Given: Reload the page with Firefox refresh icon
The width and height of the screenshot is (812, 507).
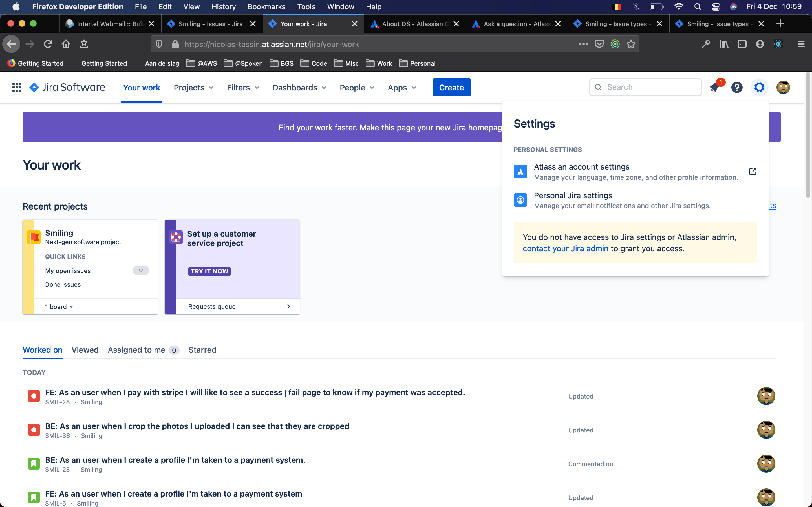Looking at the screenshot, I should coord(48,44).
